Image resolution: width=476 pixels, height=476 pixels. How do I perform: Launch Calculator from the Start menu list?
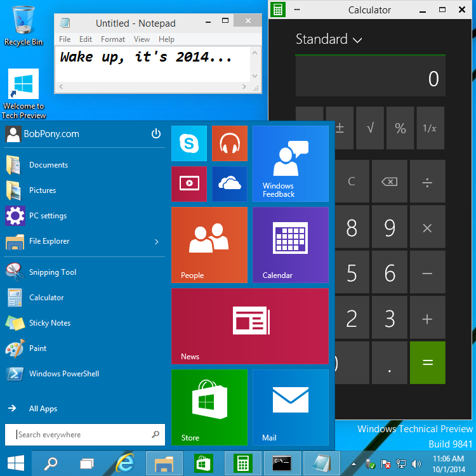pyautogui.click(x=84, y=298)
